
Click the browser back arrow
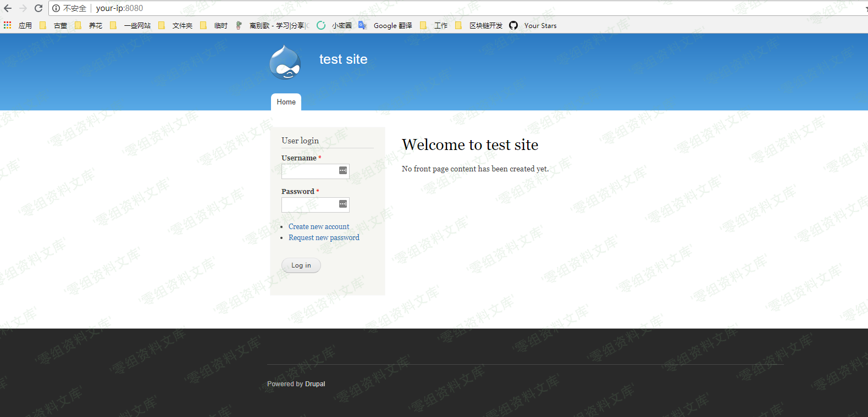8,8
